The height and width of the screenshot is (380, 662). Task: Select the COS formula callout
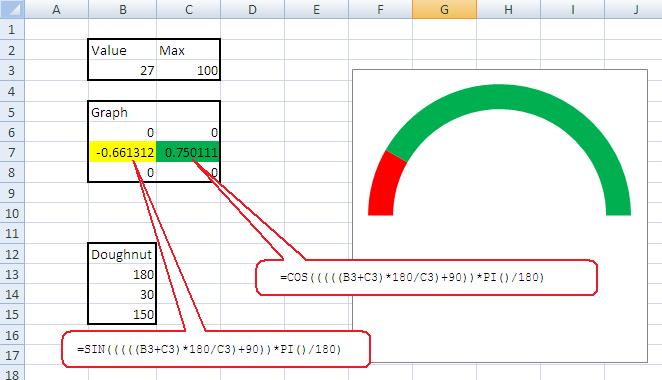(426, 277)
